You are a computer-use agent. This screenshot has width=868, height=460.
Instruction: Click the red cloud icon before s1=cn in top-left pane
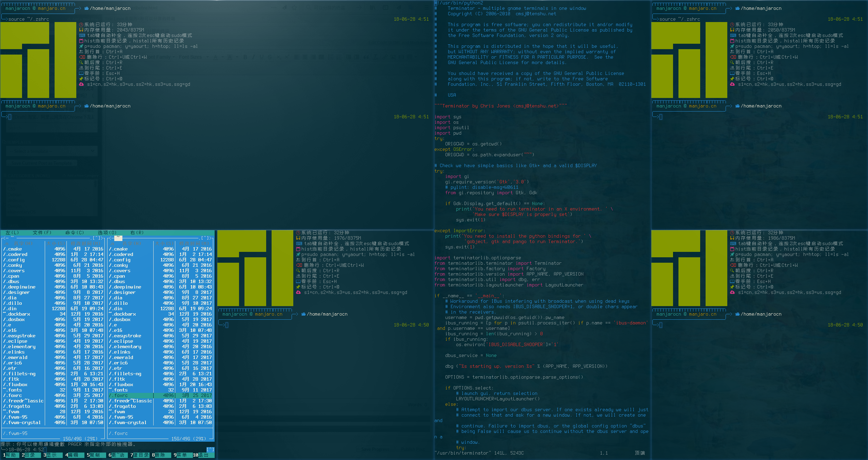tap(81, 84)
